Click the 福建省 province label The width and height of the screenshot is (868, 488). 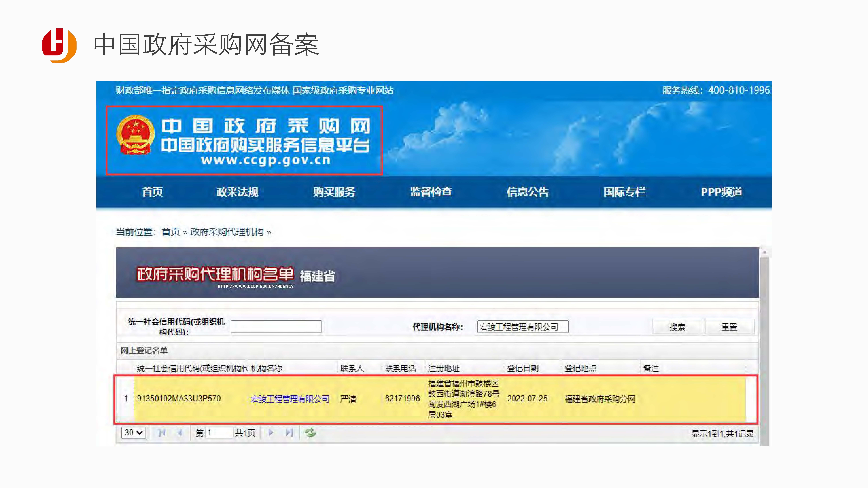317,276
